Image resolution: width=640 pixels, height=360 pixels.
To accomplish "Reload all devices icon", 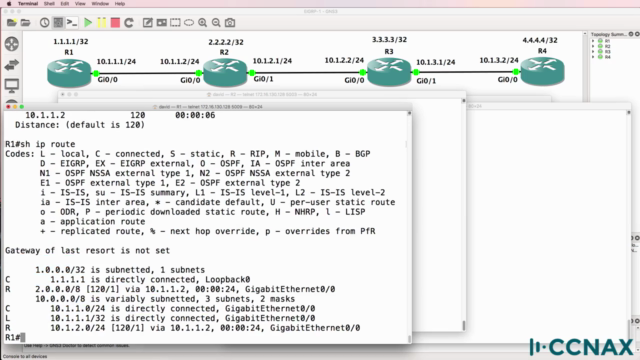I will [129, 22].
